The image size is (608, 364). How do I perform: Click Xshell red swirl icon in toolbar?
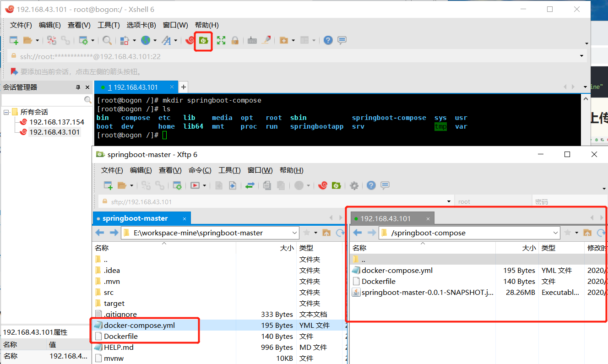[190, 40]
